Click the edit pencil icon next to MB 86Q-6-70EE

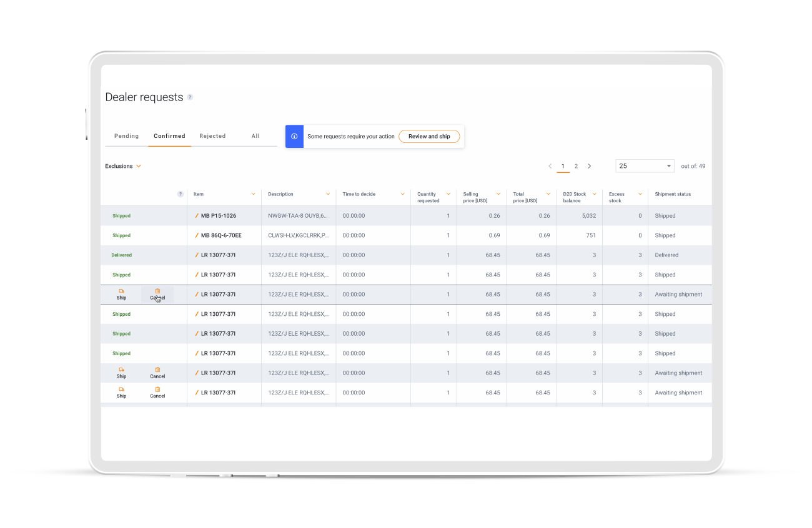(x=197, y=236)
